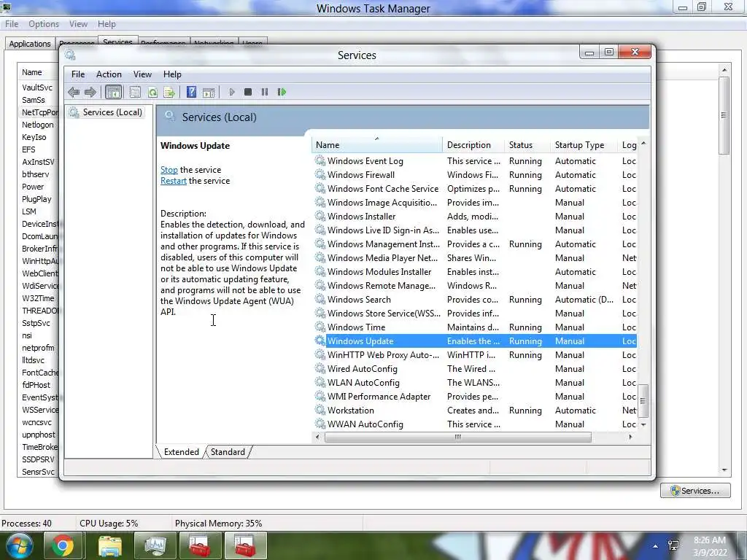Open Task Manager File menu
The height and width of the screenshot is (560, 747).
[12, 24]
